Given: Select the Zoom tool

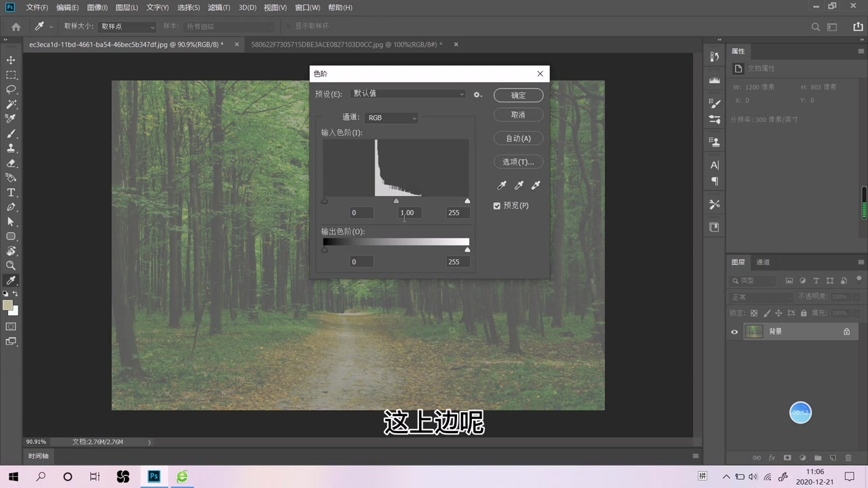Looking at the screenshot, I should (x=11, y=266).
